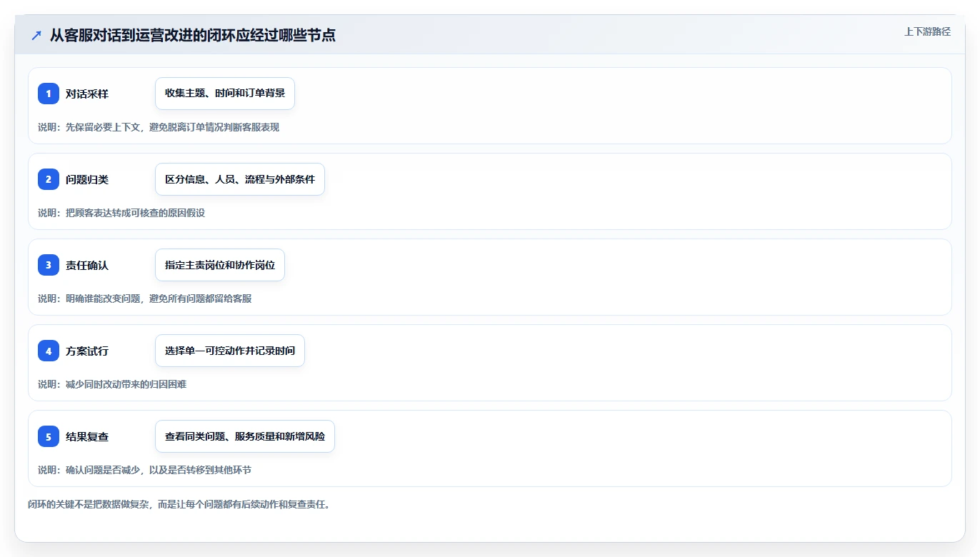Click the footer sentence starting 闭环的关键不是把数据做复杂

point(179,504)
